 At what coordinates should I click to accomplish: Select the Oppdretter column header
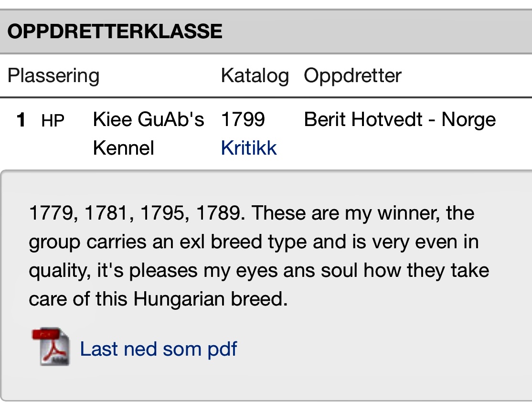[352, 75]
